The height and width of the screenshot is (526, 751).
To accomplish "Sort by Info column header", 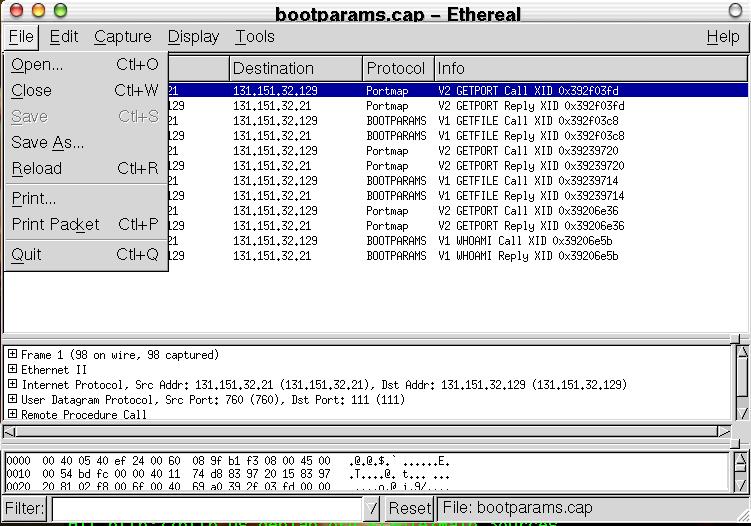I will 591,69.
